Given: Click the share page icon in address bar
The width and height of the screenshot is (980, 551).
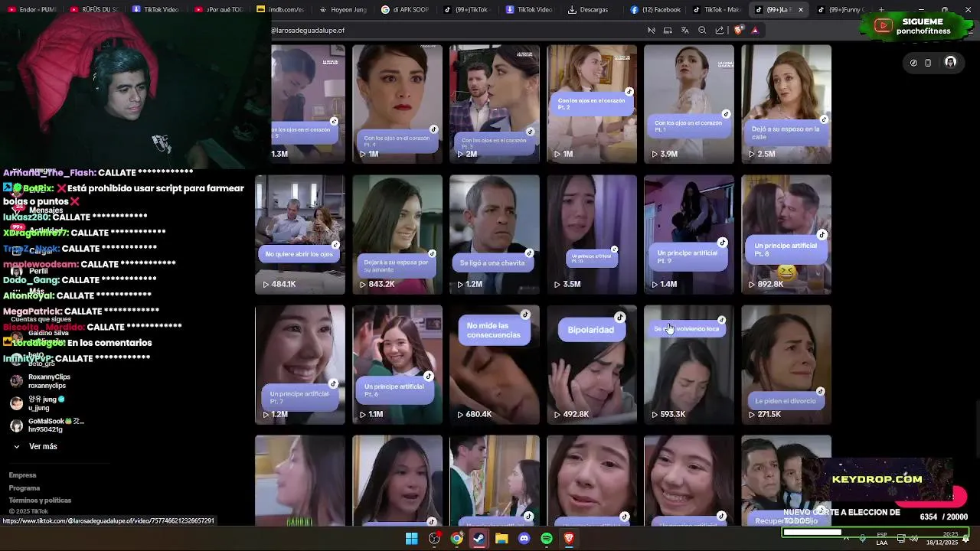Looking at the screenshot, I should [x=720, y=31].
